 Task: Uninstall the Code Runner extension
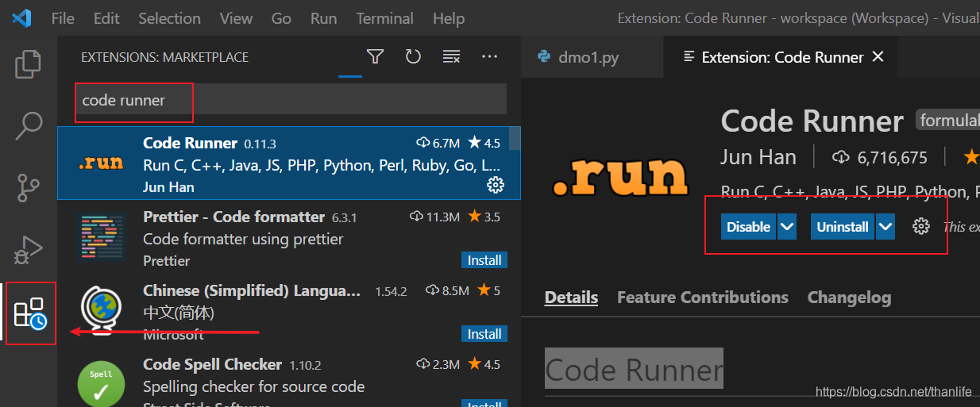click(843, 226)
